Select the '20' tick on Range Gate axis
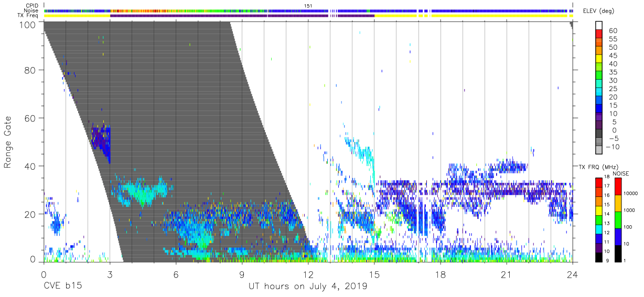644x297 pixels. point(31,214)
